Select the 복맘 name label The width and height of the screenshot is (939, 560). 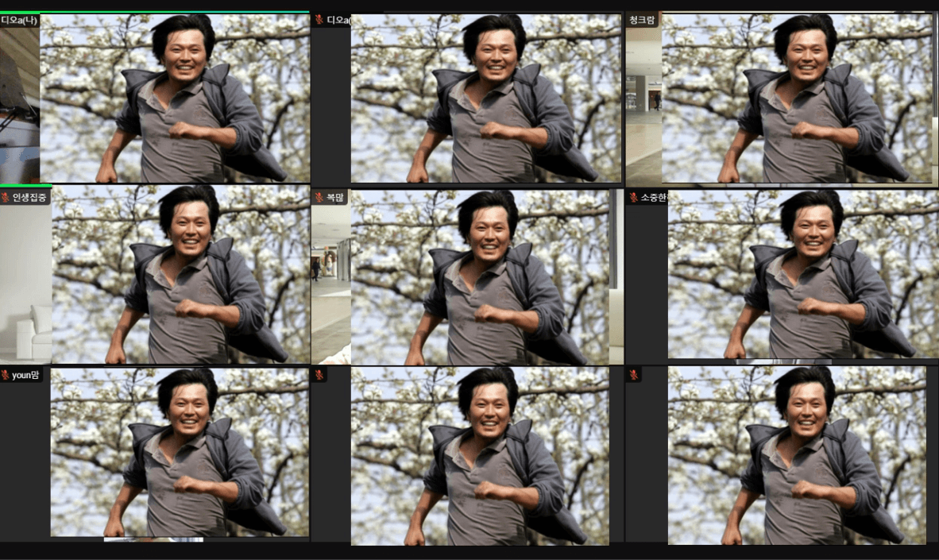click(x=335, y=197)
